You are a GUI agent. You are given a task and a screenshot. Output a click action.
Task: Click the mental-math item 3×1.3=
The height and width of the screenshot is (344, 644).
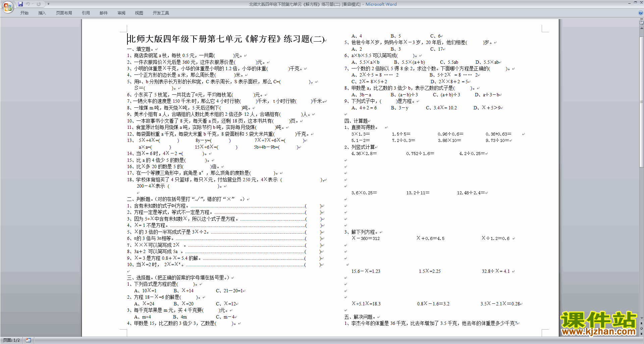coord(361,134)
